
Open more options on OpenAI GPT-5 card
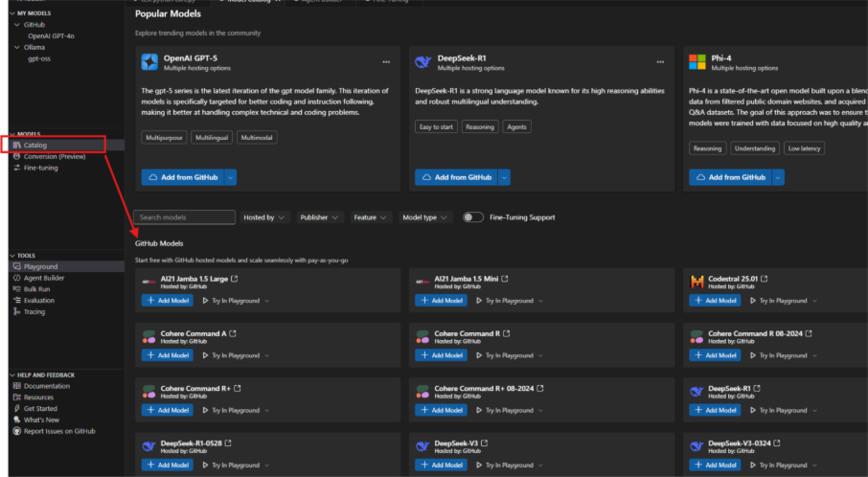(386, 62)
